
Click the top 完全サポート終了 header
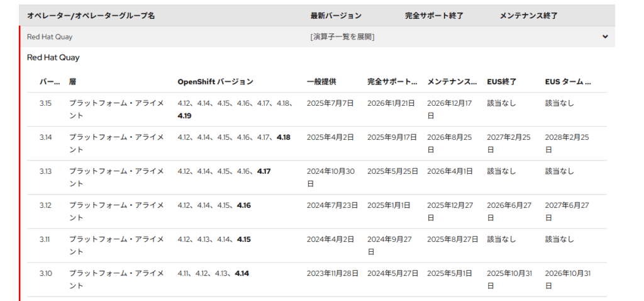434,15
